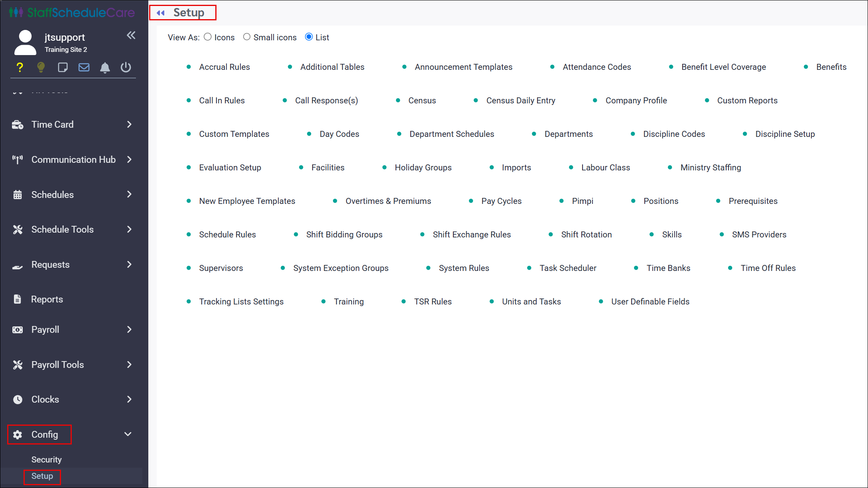Click the Config gear icon

[18, 435]
